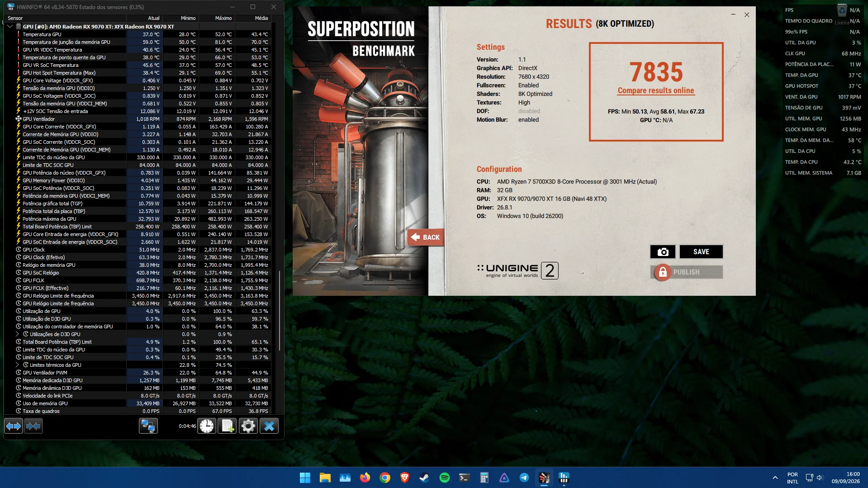Click the locked PUBLISH button

click(686, 272)
